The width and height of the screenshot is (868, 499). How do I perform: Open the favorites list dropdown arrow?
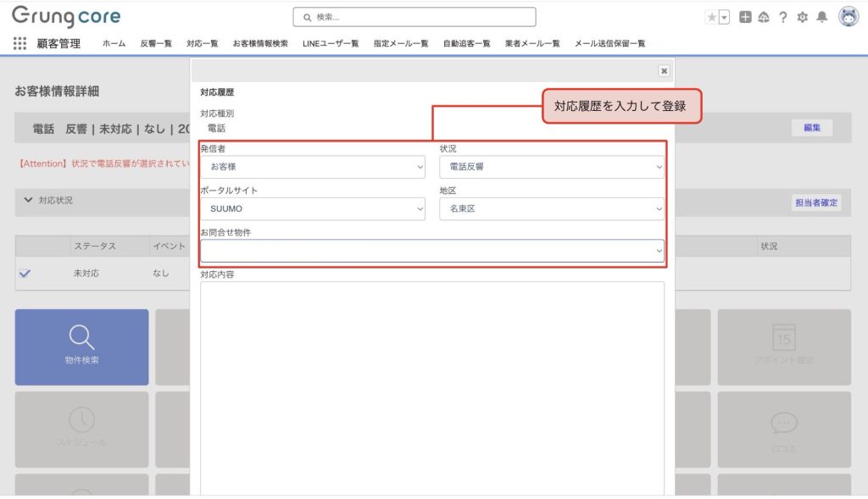tap(724, 17)
